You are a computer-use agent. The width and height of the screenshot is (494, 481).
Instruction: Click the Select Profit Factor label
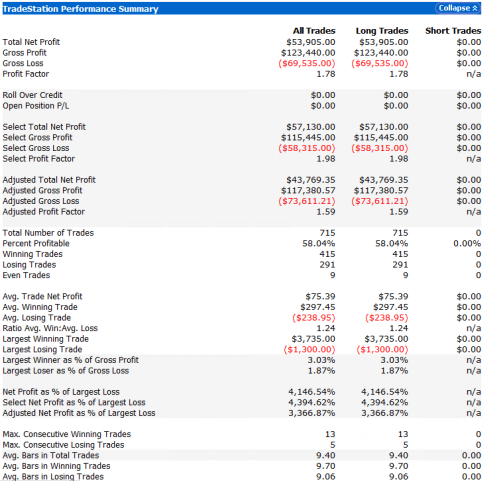pos(39,159)
